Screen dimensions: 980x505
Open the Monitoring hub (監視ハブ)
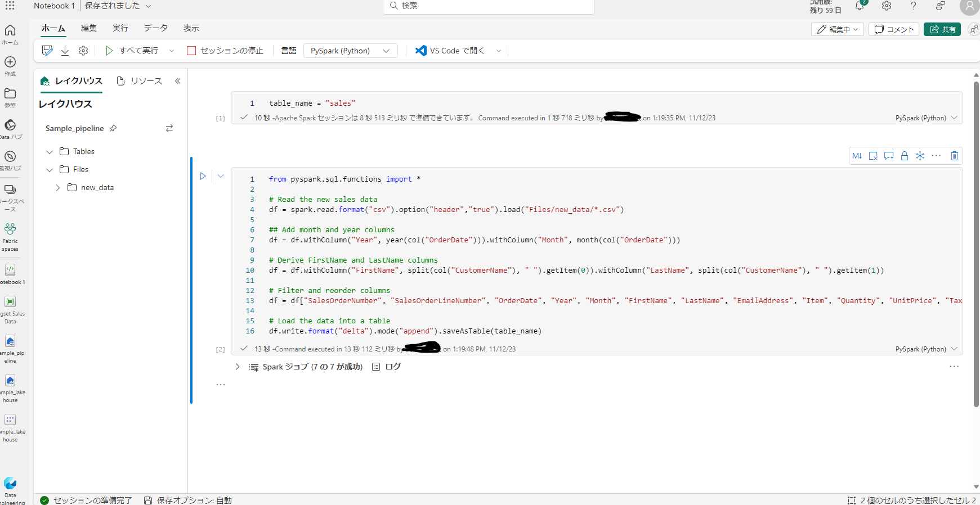pos(10,160)
